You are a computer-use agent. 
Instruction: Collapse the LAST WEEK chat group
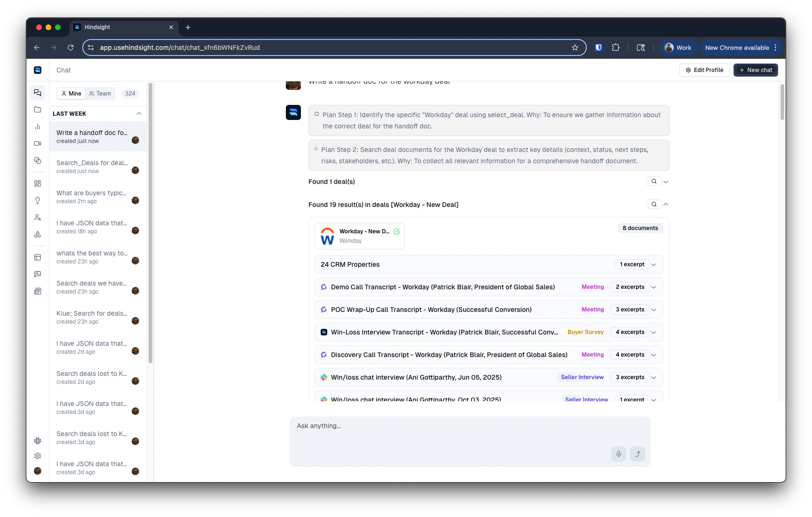click(139, 113)
